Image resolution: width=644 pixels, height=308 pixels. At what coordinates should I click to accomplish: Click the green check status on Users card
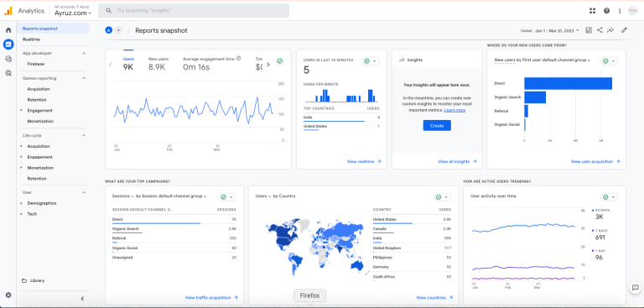click(x=280, y=61)
